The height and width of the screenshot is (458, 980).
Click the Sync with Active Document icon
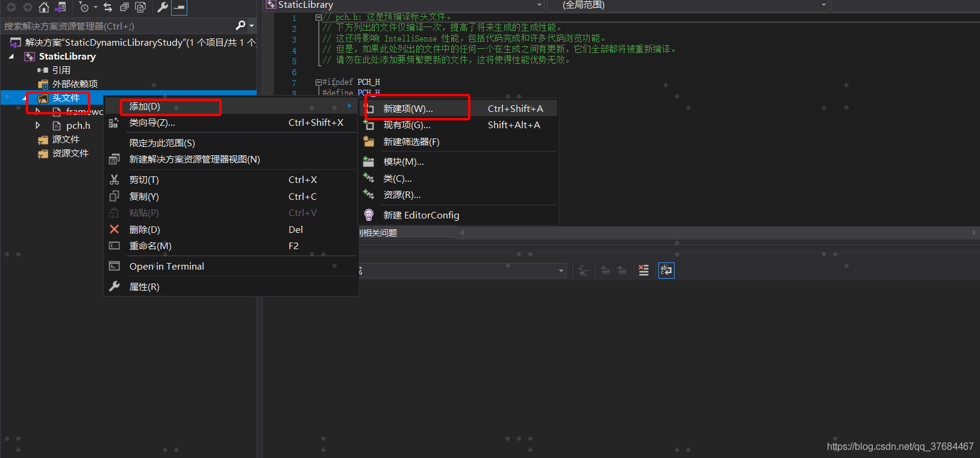[108, 7]
